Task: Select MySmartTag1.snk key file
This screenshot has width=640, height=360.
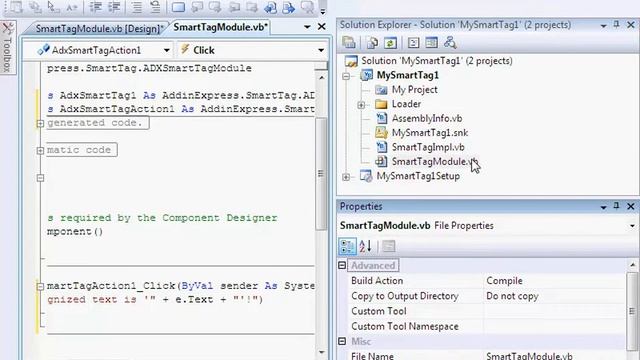Action: click(x=430, y=133)
